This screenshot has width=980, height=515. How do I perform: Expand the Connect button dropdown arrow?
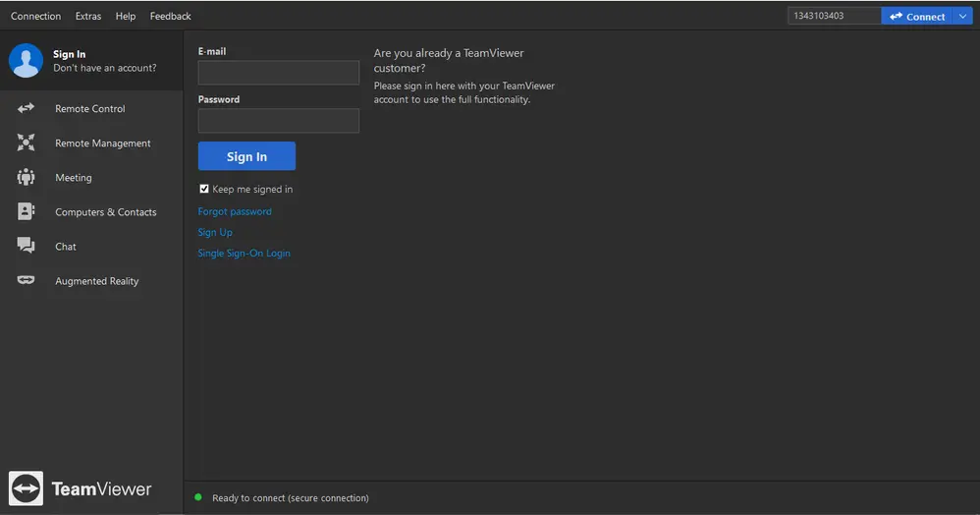(x=962, y=17)
